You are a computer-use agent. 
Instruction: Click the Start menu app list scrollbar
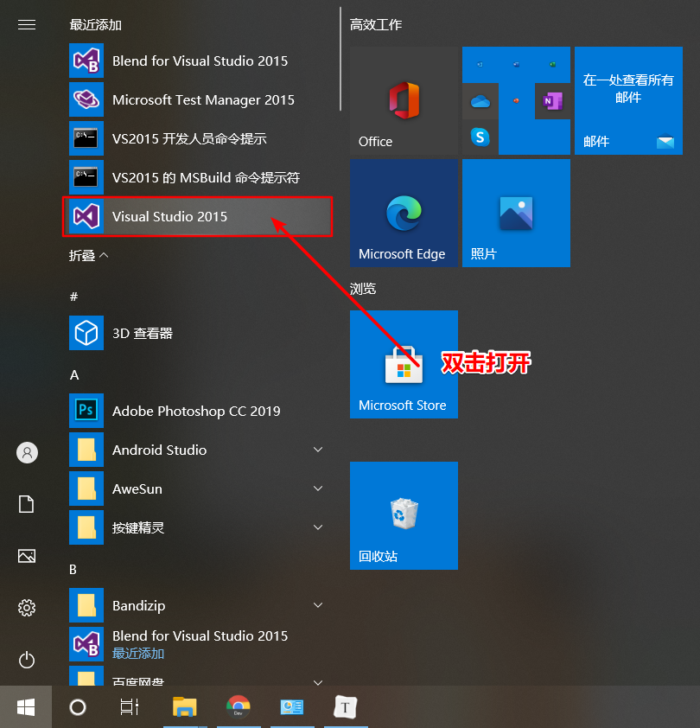[x=340, y=59]
